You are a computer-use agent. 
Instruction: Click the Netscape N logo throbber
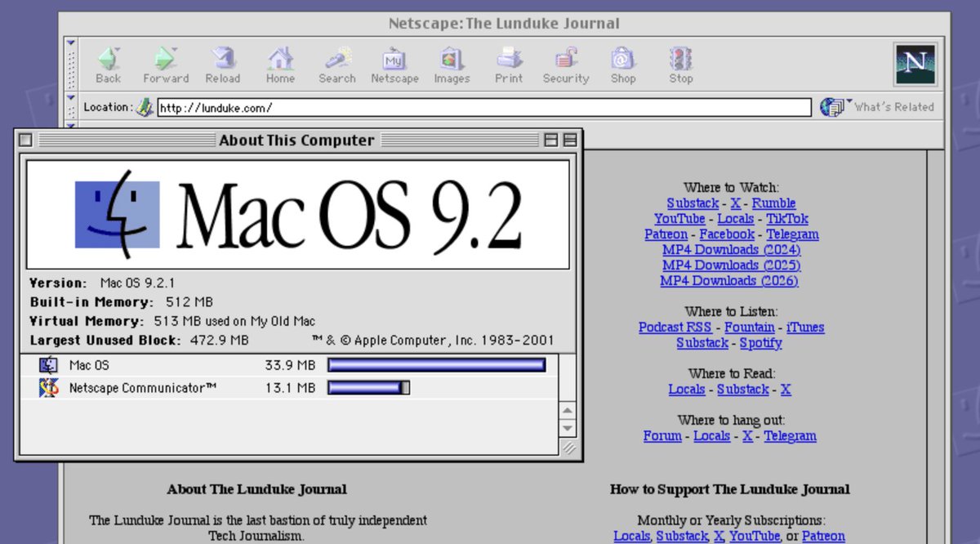coord(915,64)
